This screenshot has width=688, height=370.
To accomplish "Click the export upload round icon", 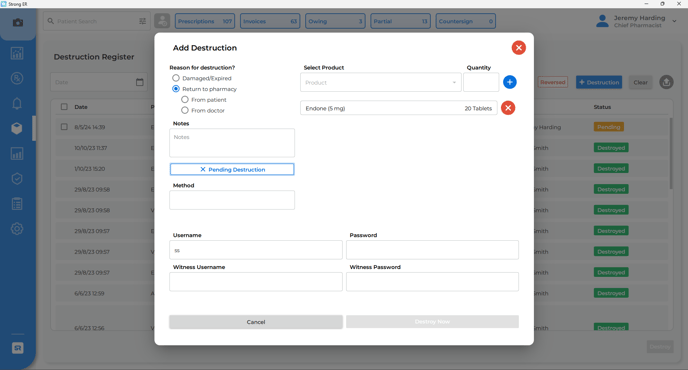I will (x=666, y=82).
